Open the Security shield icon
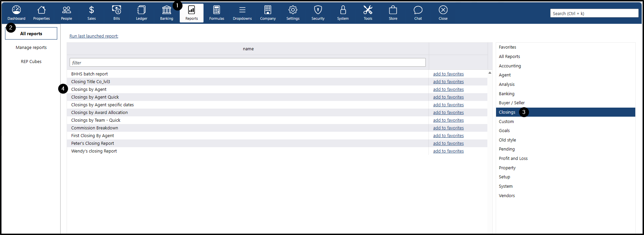Viewport: 644px width, 235px height. (318, 10)
